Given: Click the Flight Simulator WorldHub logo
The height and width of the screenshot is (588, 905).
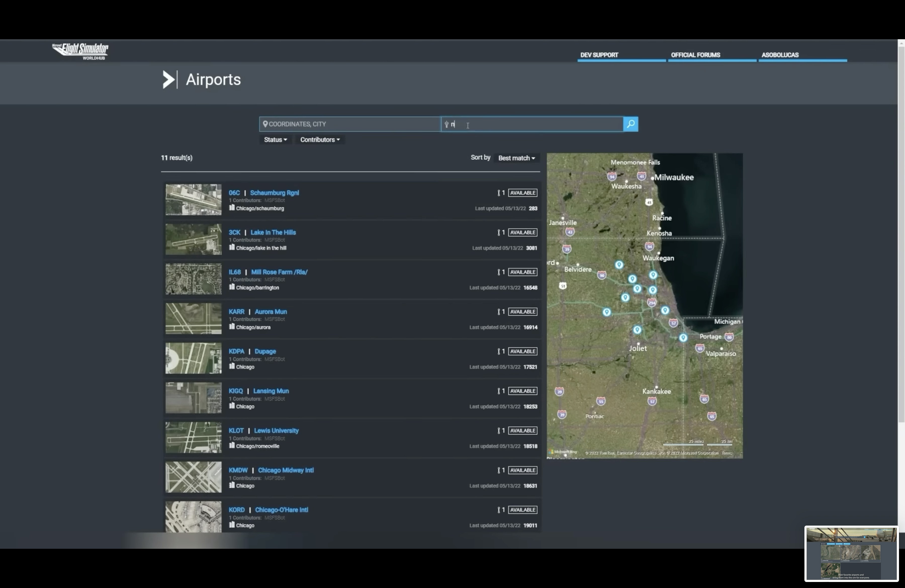Looking at the screenshot, I should click(80, 51).
